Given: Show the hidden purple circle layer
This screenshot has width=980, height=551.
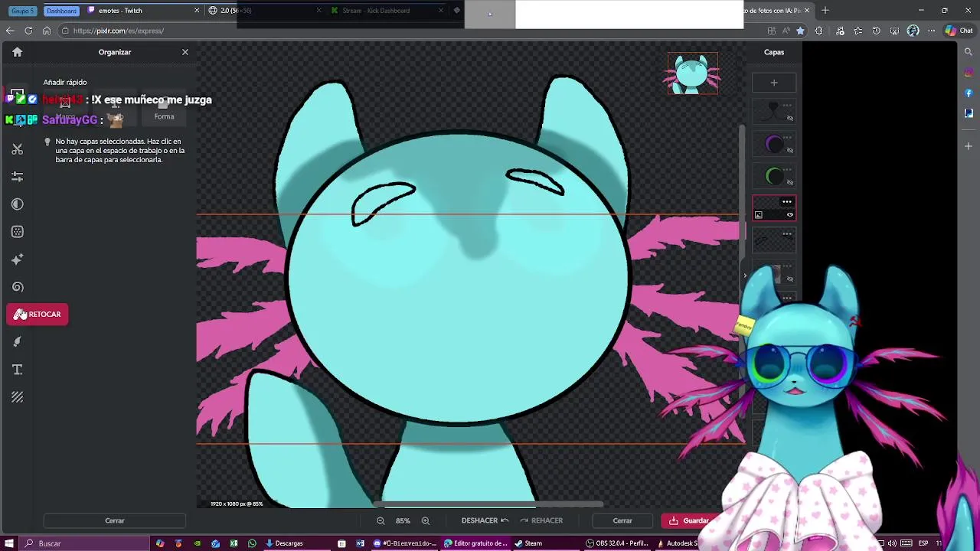Looking at the screenshot, I should pyautogui.click(x=790, y=150).
